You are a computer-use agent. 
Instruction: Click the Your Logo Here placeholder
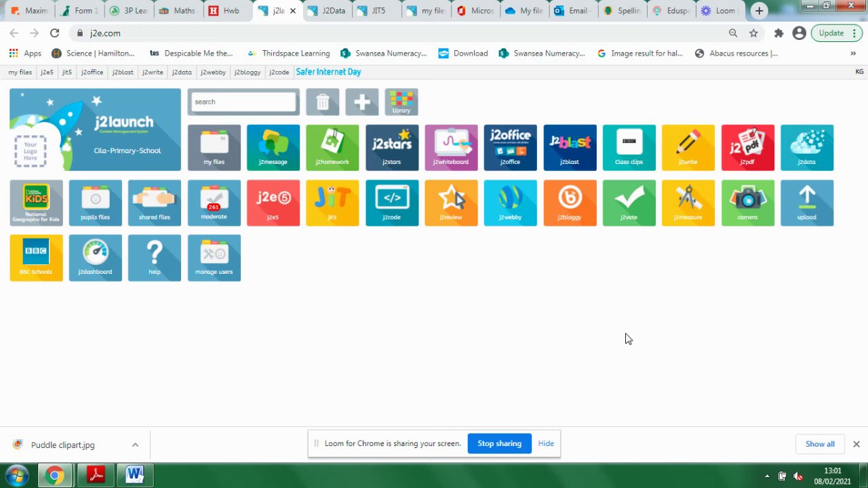point(31,150)
